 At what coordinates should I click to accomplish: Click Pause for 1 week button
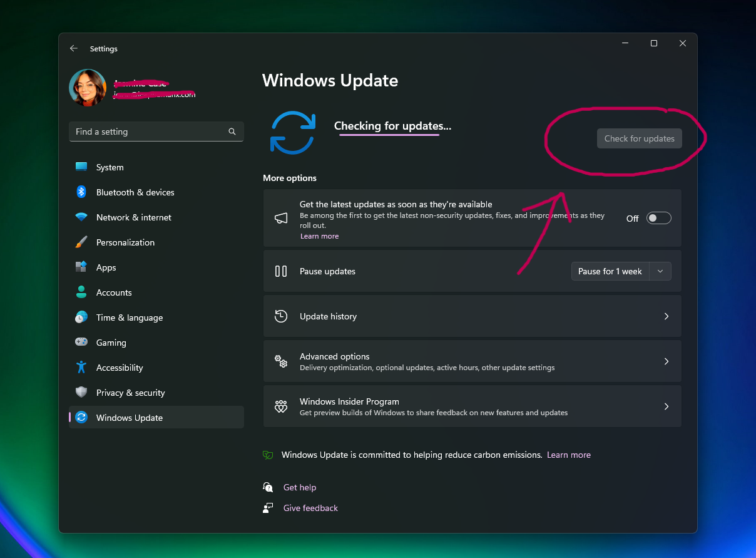610,271
